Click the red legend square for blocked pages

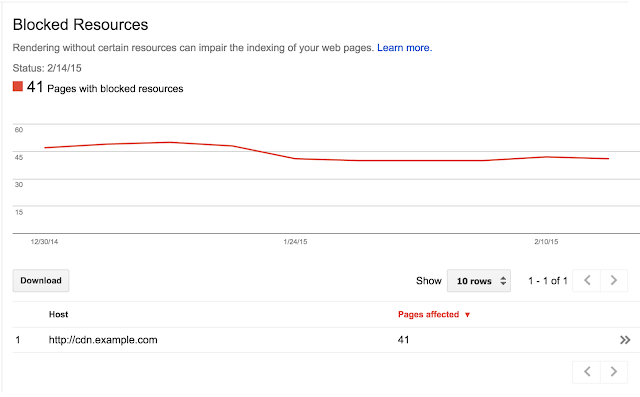pyautogui.click(x=18, y=86)
